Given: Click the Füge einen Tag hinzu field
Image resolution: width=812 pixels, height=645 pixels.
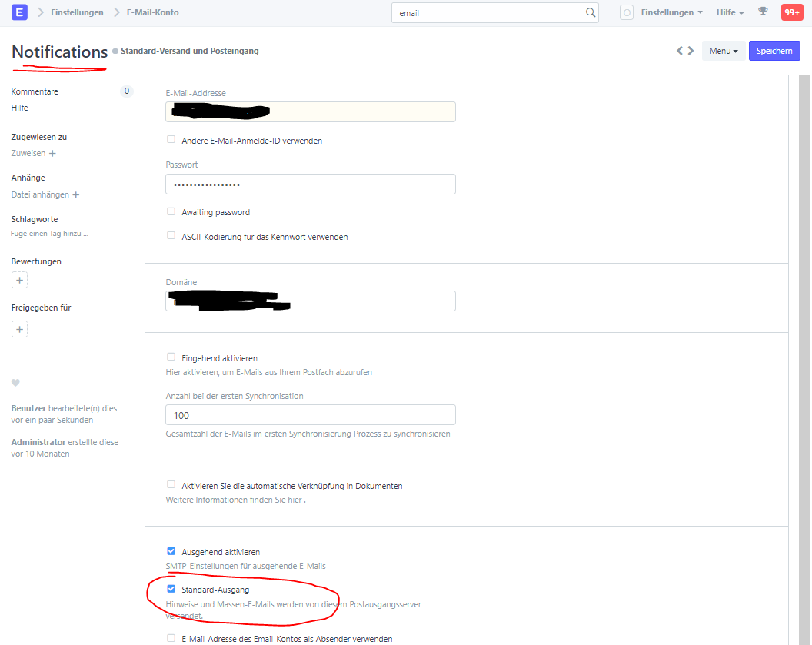Looking at the screenshot, I should click(50, 234).
